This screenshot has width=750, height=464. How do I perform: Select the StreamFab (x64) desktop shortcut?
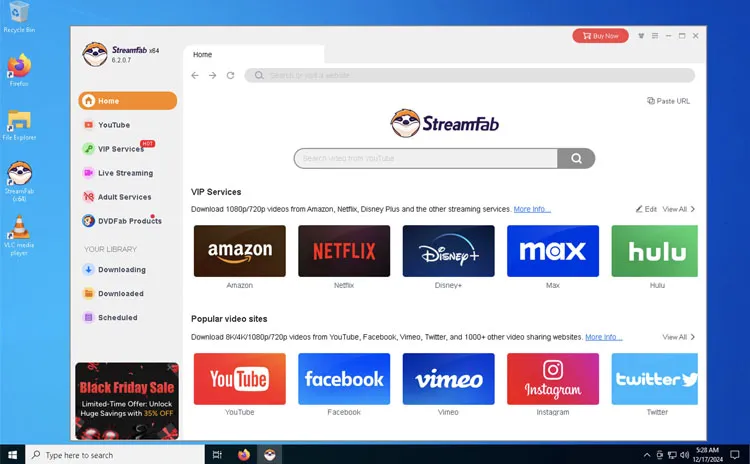tap(19, 181)
